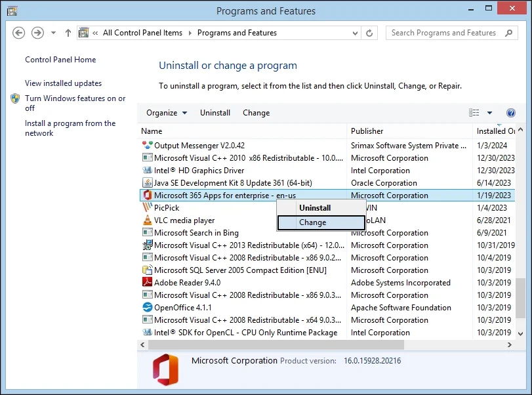Image resolution: width=532 pixels, height=395 pixels.
Task: Open the recent locations dropdown arrow
Action: (53, 33)
